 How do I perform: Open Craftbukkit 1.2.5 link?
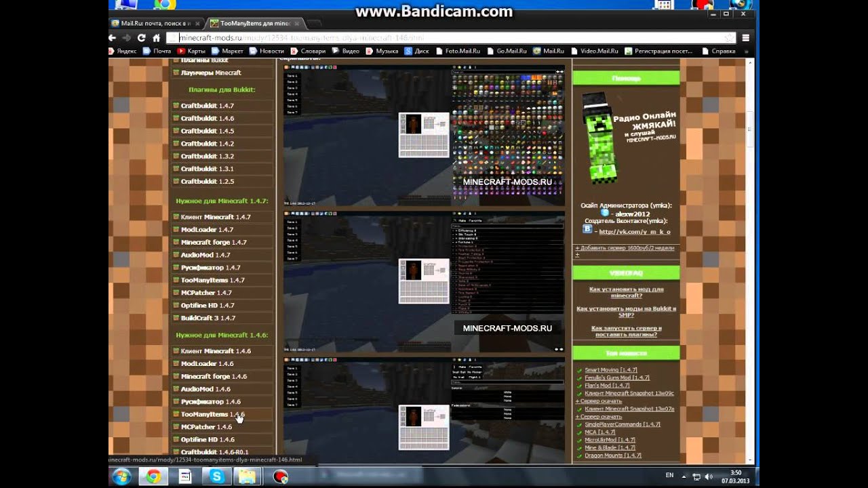click(207, 182)
